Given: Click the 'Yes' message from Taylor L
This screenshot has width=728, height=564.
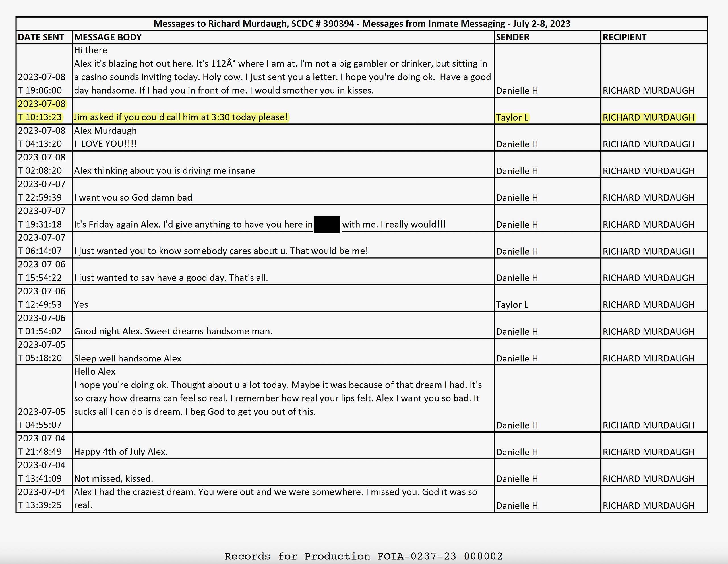Looking at the screenshot, I should [81, 304].
